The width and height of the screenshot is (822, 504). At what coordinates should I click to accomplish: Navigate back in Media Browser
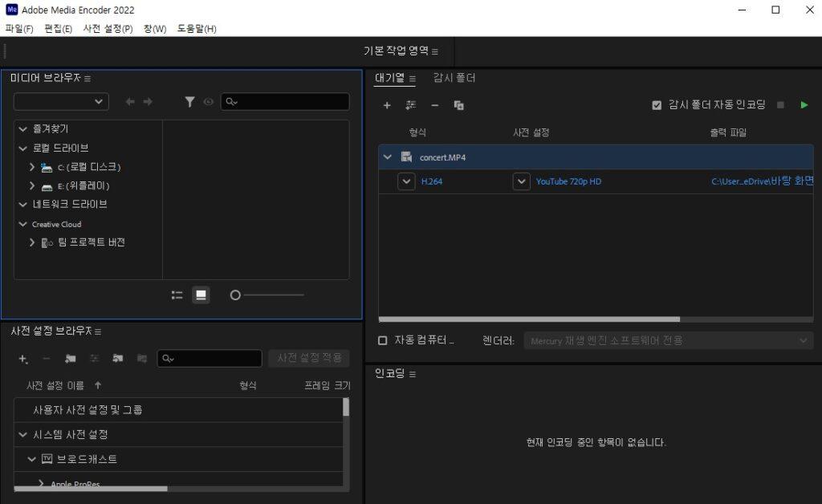click(x=130, y=102)
